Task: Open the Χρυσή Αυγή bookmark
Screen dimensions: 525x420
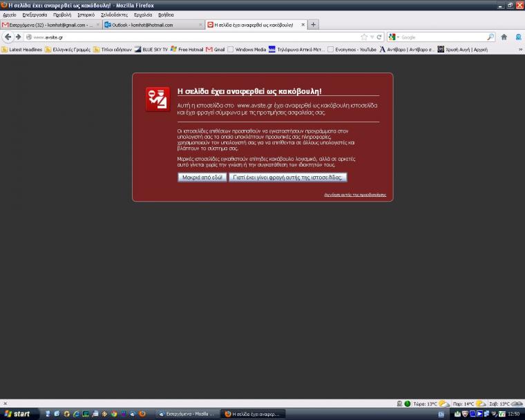Action: coord(463,50)
